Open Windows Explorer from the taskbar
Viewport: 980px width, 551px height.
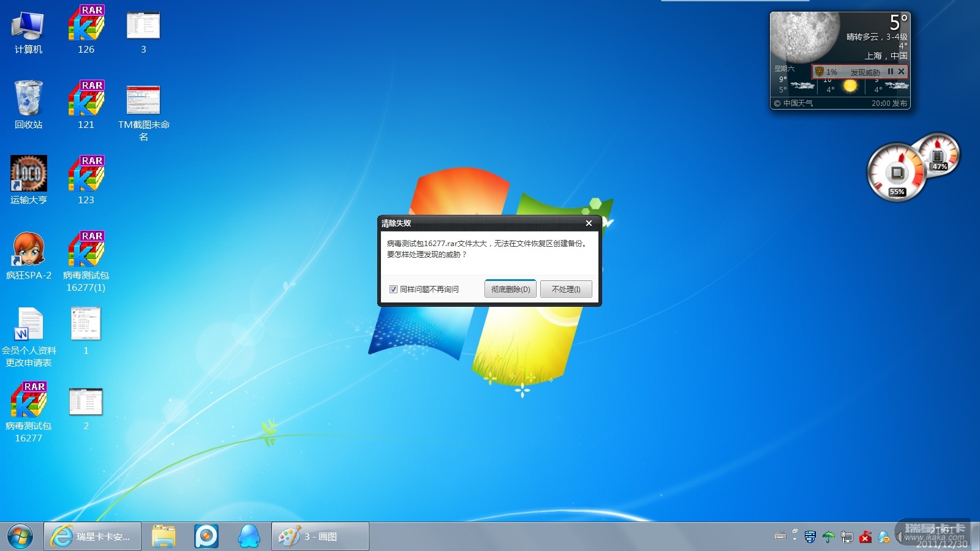164,536
